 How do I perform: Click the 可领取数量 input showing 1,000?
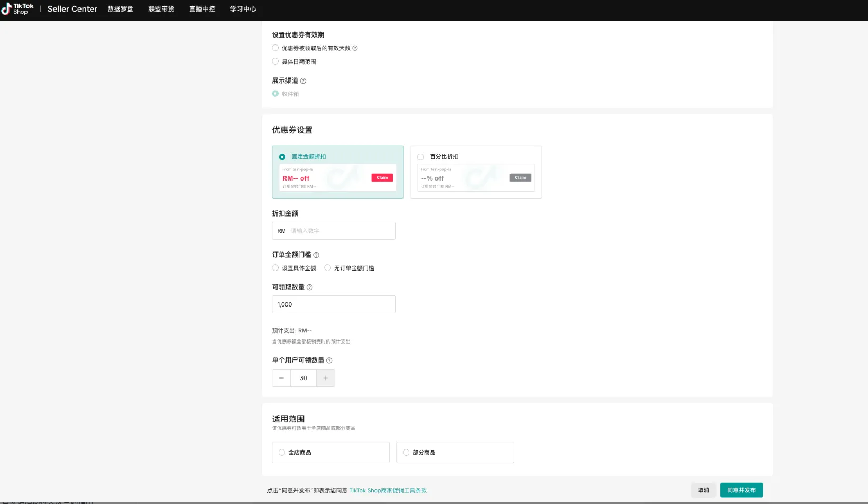click(x=334, y=304)
